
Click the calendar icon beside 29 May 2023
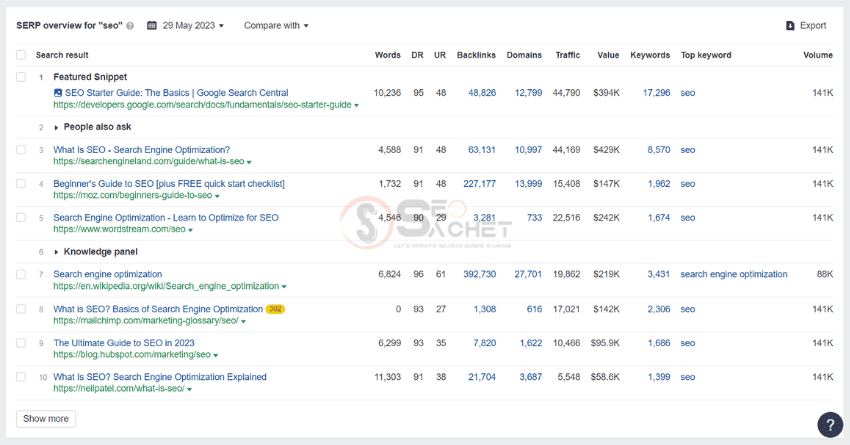tap(152, 25)
